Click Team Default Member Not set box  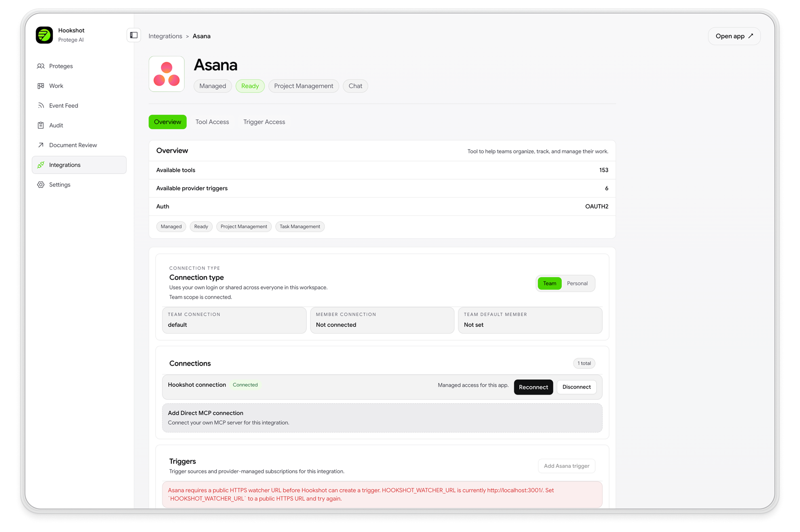click(x=530, y=320)
